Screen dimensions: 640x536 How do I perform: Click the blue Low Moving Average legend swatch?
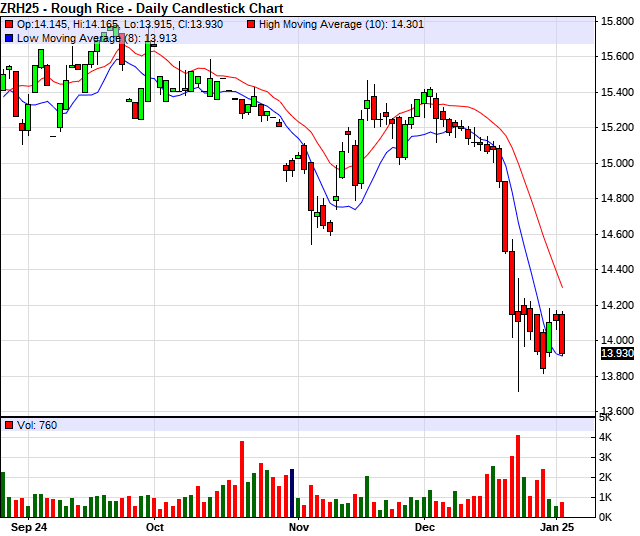tap(8, 37)
